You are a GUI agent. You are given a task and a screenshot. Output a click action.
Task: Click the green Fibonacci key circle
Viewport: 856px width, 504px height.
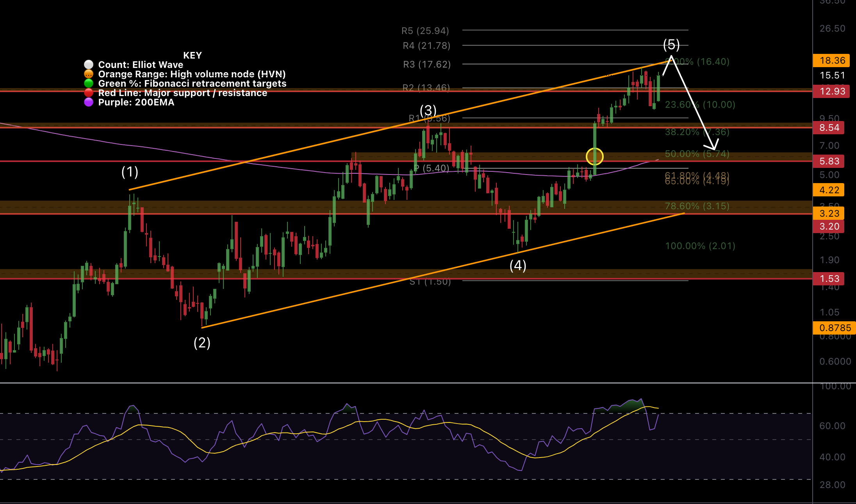coord(89,83)
